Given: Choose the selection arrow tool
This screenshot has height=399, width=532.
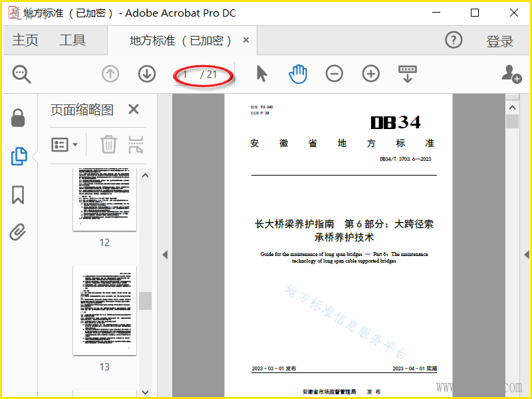Looking at the screenshot, I should [261, 74].
